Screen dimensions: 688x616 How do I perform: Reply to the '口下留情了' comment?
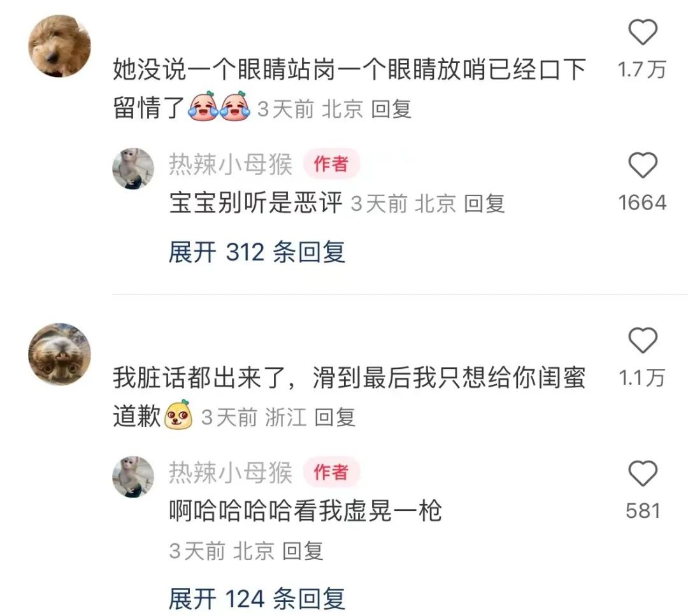click(391, 109)
